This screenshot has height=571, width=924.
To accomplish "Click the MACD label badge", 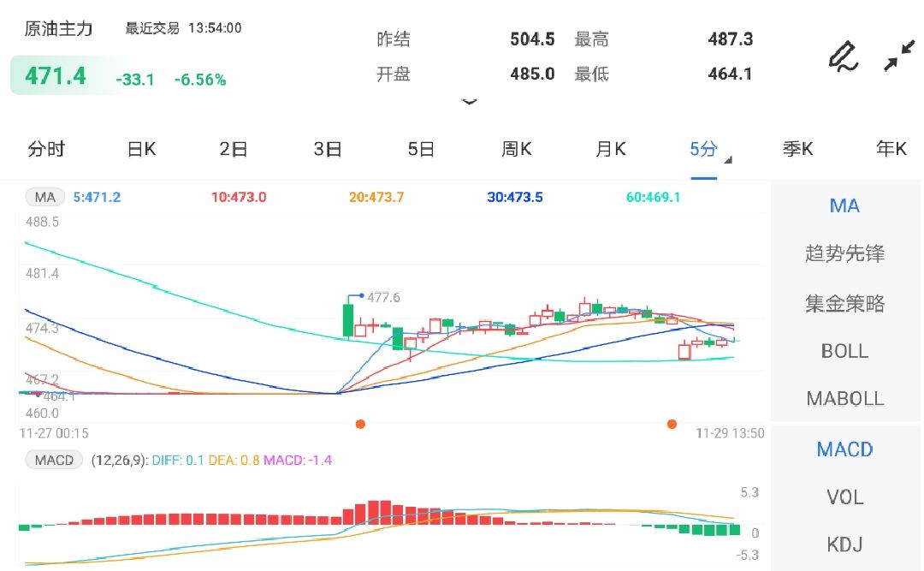I will 54,461.
